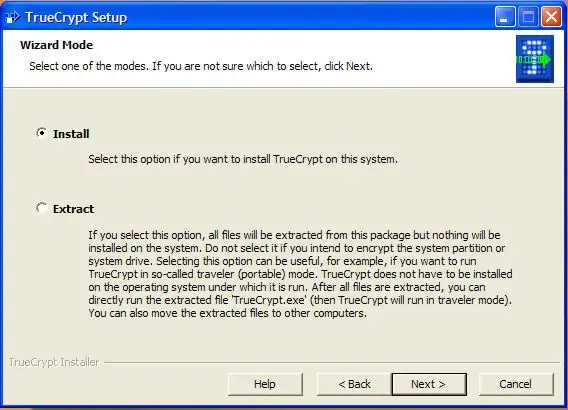Screen dimensions: 568x410
Task: Click the TrueCrypt Setup window title text
Action: (76, 17)
